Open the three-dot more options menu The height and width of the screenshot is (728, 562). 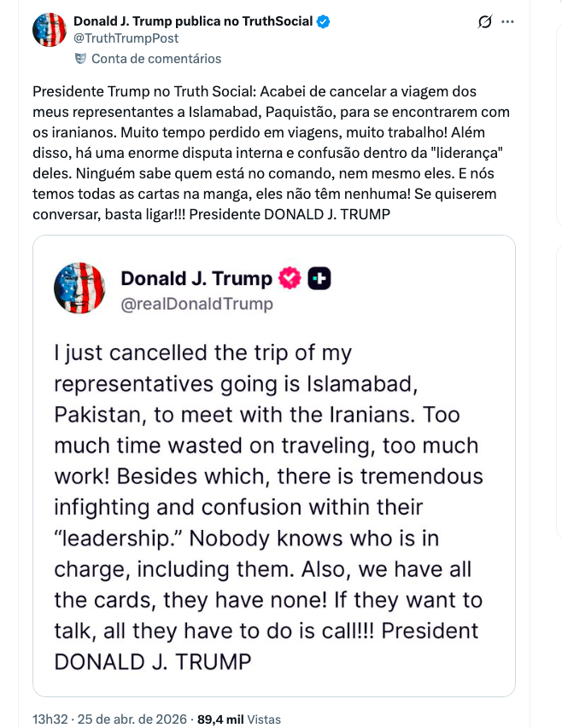[508, 22]
